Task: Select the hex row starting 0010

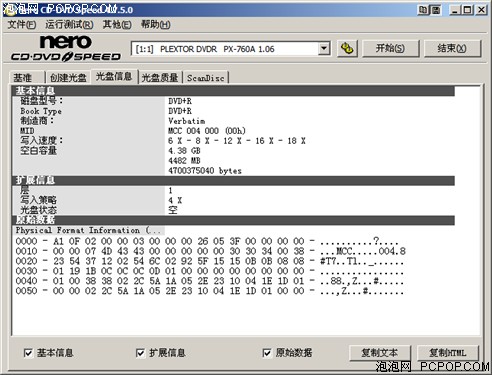Action: click(210, 251)
